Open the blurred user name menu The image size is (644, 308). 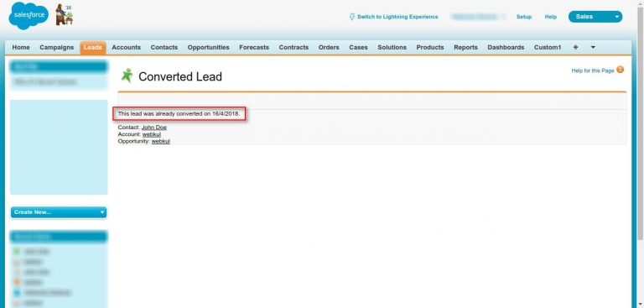479,17
